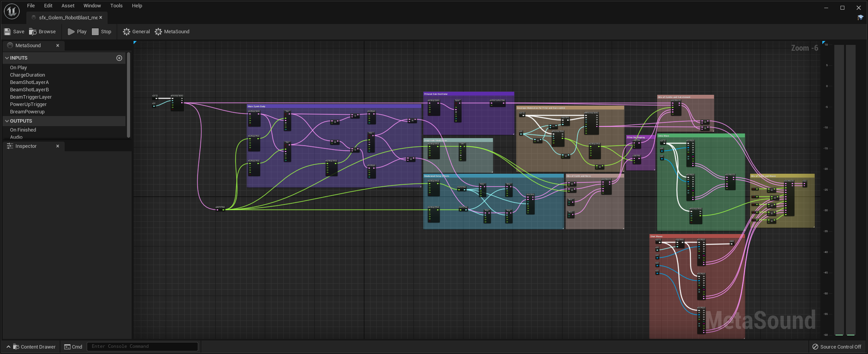Viewport: 868px width, 354px height.
Task: Select the Stereo Delay node
Action: tap(530, 204)
